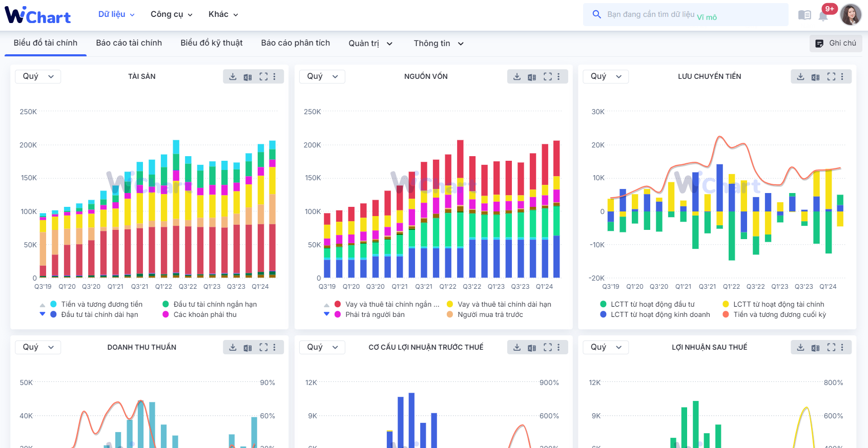The width and height of the screenshot is (868, 448).
Task: Download the NGUỒN VỐN chart
Action: coord(517,76)
